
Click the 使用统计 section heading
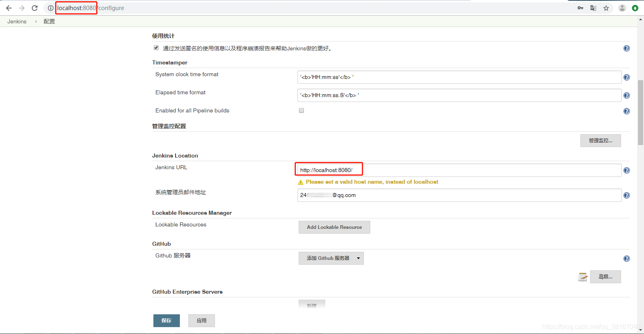[x=163, y=36]
